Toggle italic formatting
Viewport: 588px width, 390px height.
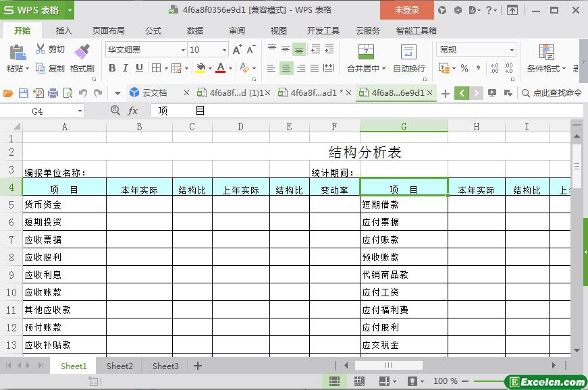coord(126,68)
